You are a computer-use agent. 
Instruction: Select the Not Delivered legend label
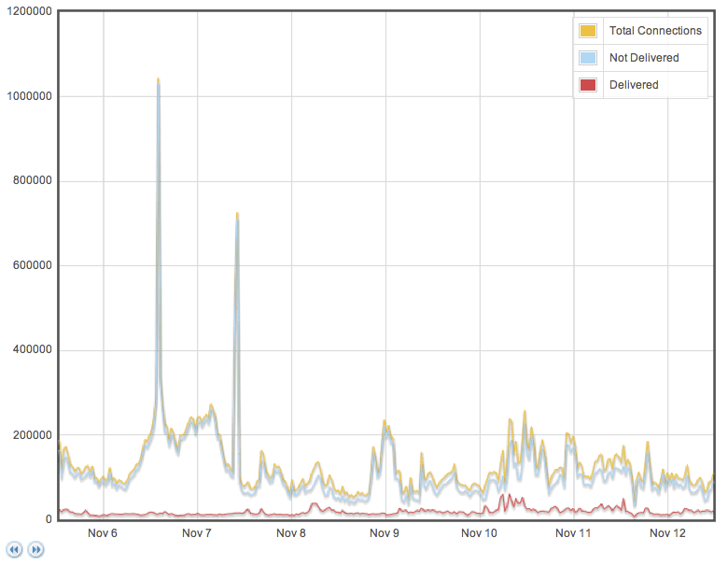click(644, 58)
